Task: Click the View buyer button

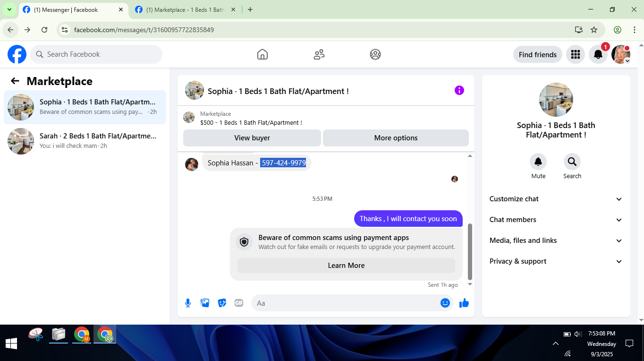Action: (252, 138)
